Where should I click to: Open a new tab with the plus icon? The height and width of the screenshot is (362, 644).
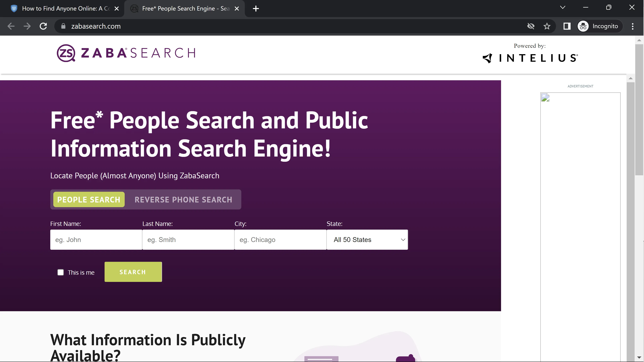coord(256,9)
